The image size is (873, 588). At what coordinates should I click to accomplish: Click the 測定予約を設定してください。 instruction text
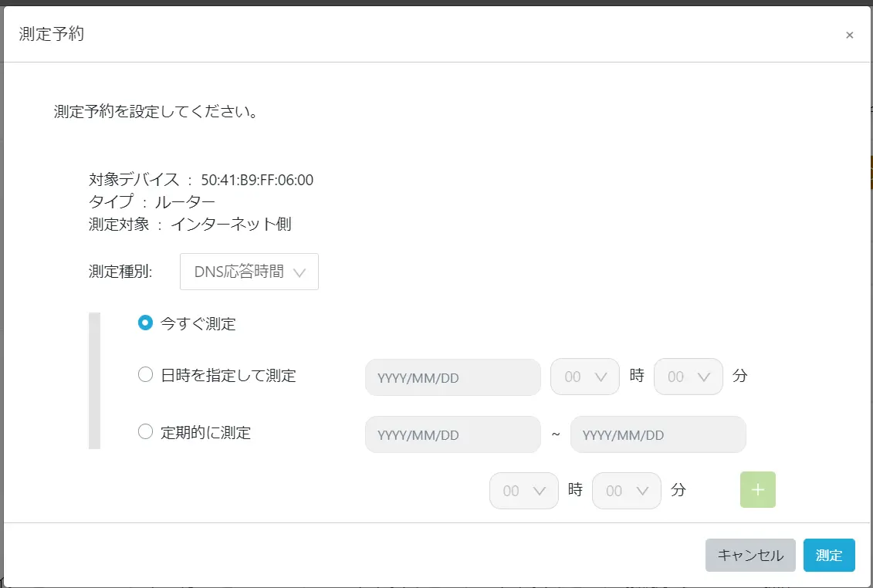point(157,112)
